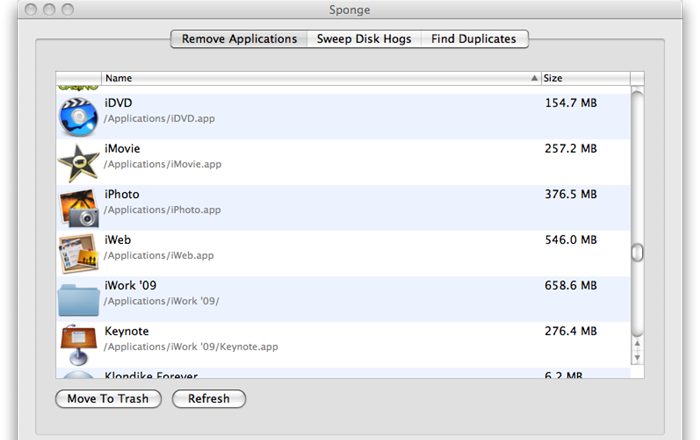Click the 376.5 MB size value
The width and height of the screenshot is (700, 440).
click(x=571, y=195)
